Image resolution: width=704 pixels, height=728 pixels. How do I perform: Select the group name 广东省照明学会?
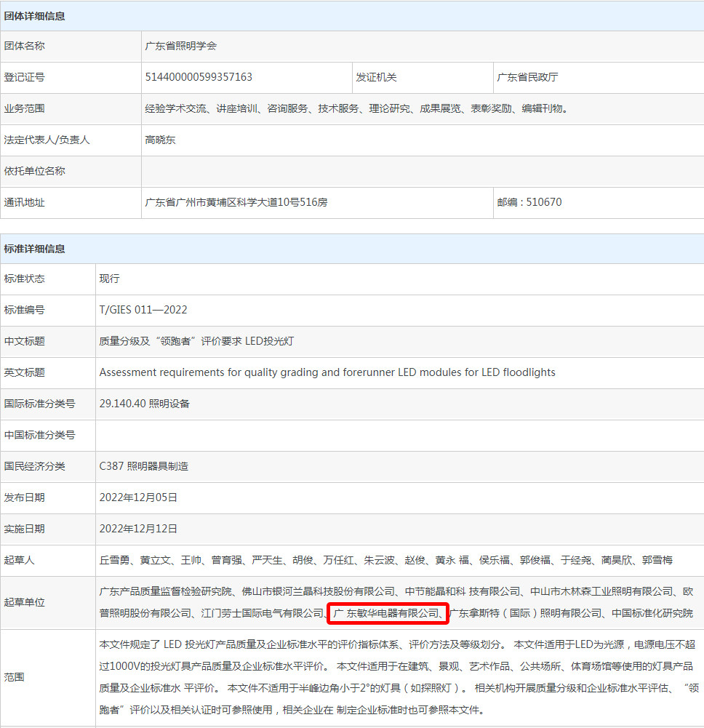180,46
